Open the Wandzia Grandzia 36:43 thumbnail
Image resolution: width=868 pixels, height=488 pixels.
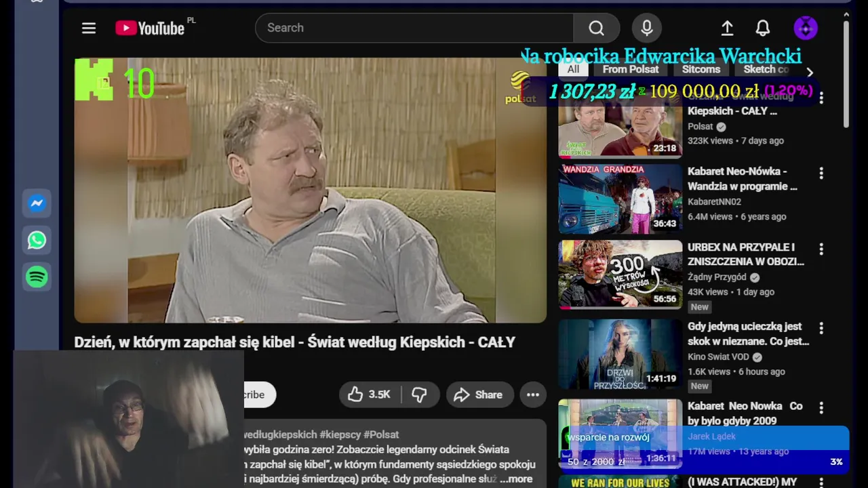620,199
